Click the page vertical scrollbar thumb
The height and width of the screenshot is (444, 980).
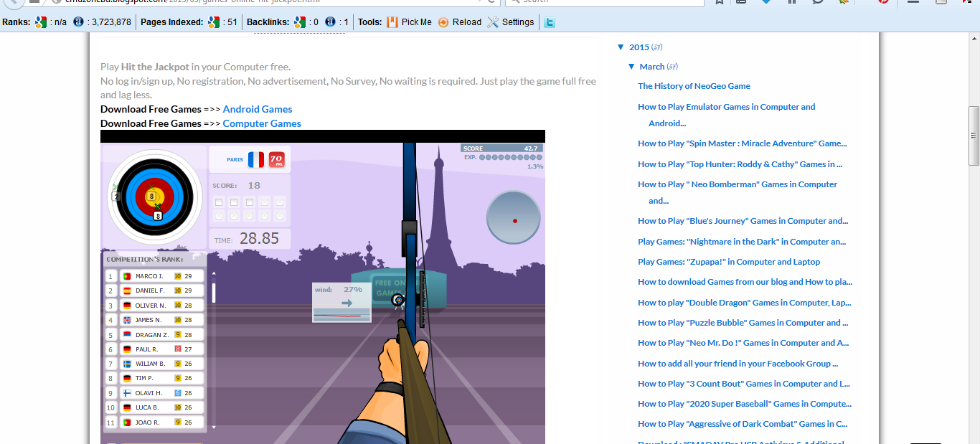point(974,136)
